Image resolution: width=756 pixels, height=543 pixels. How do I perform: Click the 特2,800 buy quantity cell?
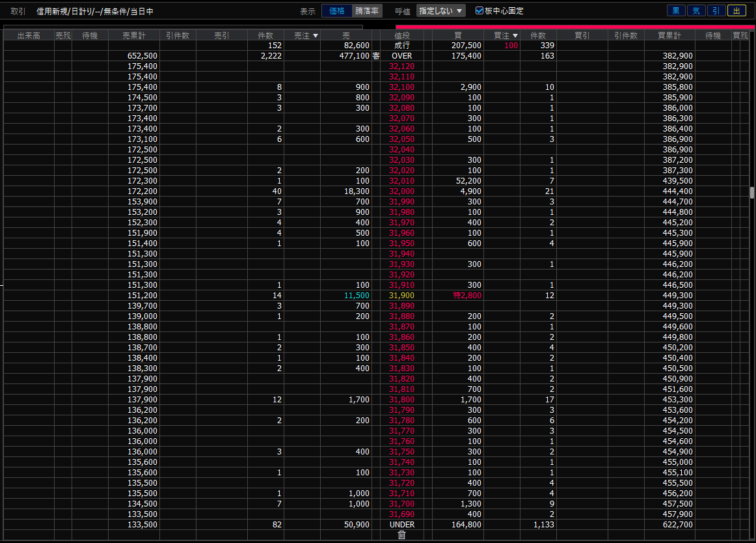pos(466,296)
